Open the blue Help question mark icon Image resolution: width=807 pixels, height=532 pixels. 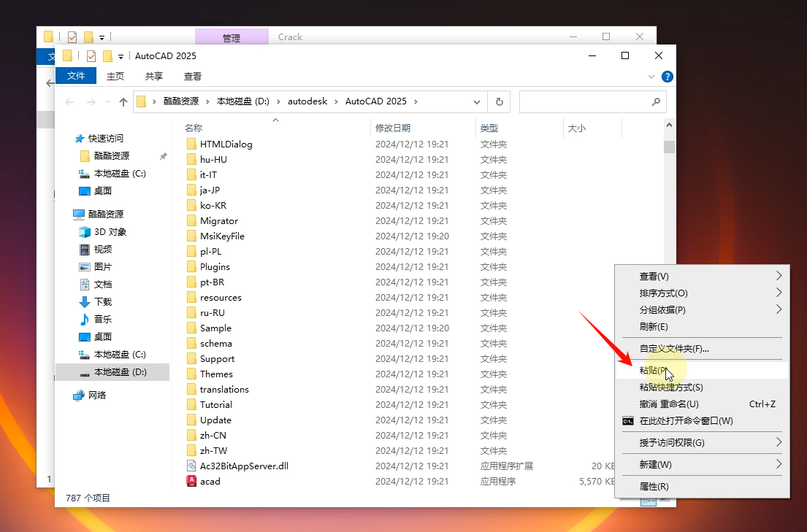[x=667, y=77]
